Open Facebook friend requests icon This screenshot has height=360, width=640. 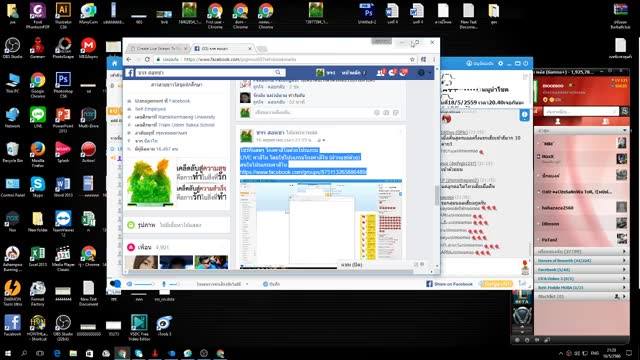tap(381, 73)
